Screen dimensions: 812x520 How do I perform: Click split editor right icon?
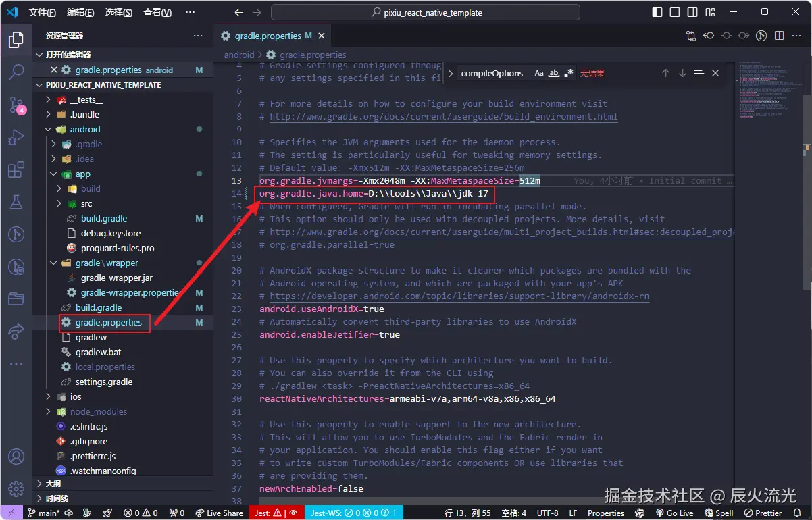pyautogui.click(x=778, y=36)
